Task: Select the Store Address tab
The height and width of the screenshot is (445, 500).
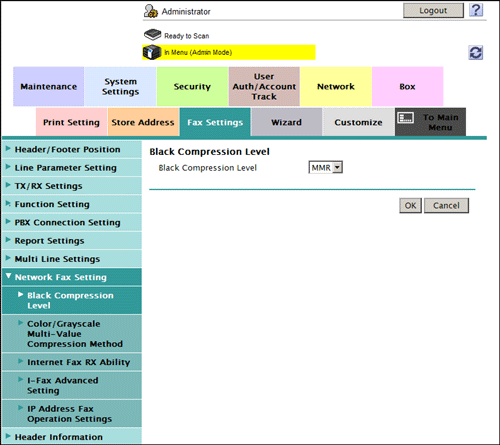Action: [x=143, y=122]
